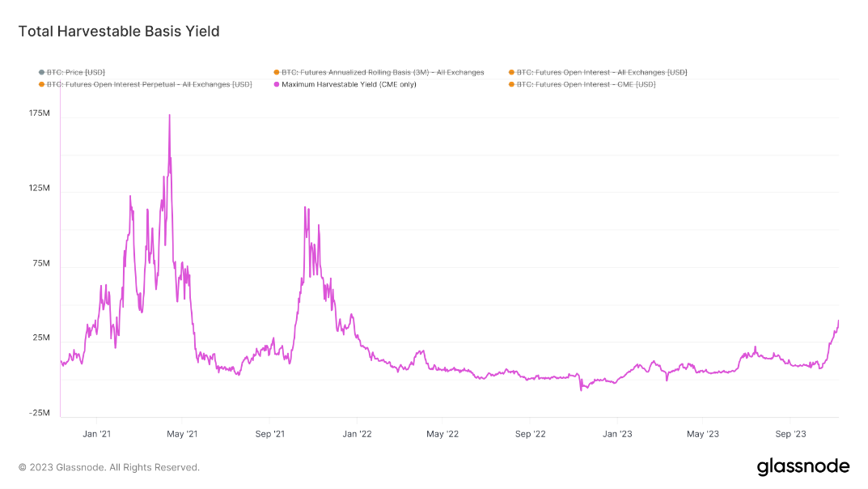Click the orange Futures Annualized Rolling Basis dot
Viewport: 868px width, 489px height.
tap(277, 73)
